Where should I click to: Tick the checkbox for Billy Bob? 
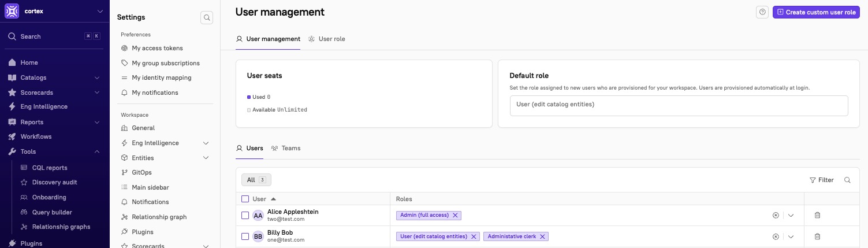coord(245,236)
